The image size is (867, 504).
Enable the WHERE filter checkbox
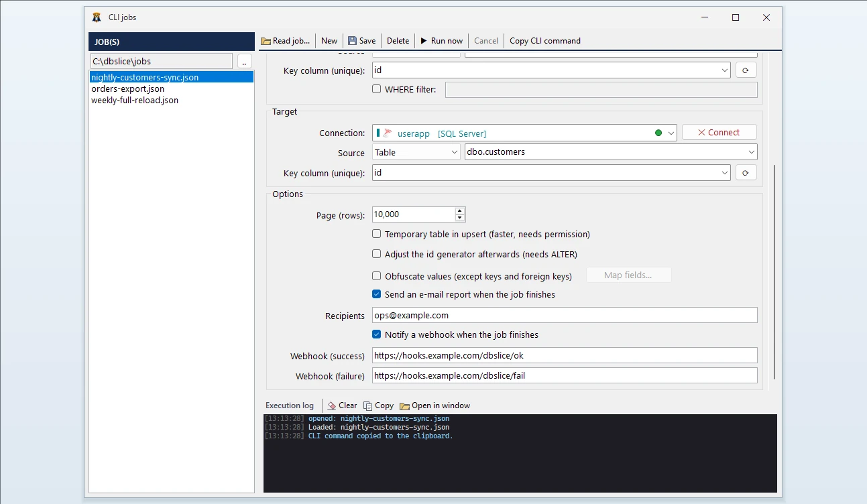(x=377, y=89)
